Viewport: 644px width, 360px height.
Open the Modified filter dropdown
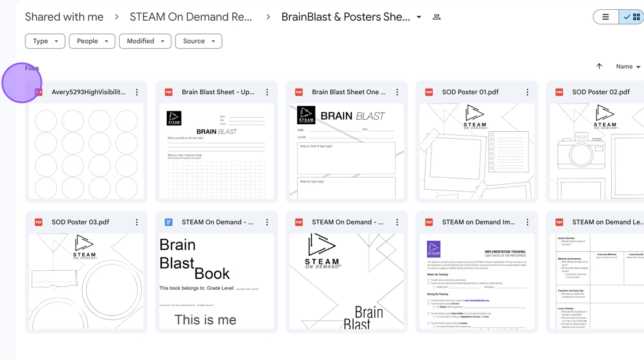click(145, 41)
